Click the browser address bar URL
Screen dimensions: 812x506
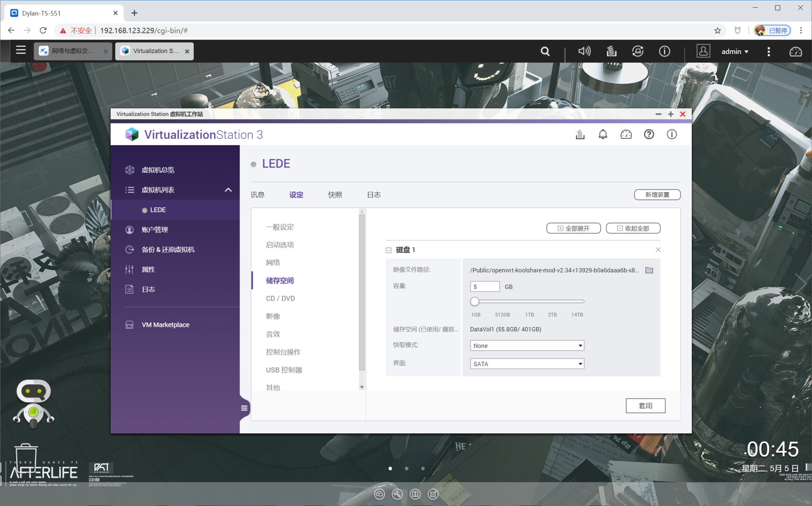144,30
